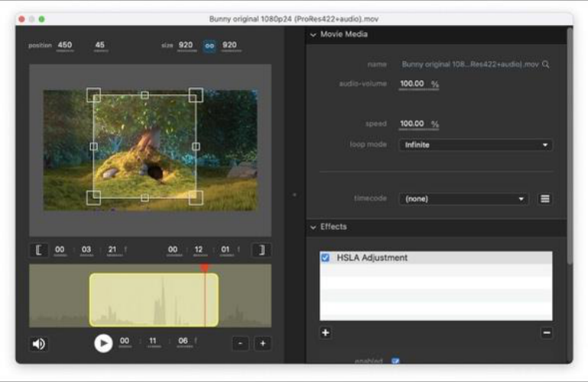Click the in-point bracket icon
The image size is (588, 382).
(39, 250)
